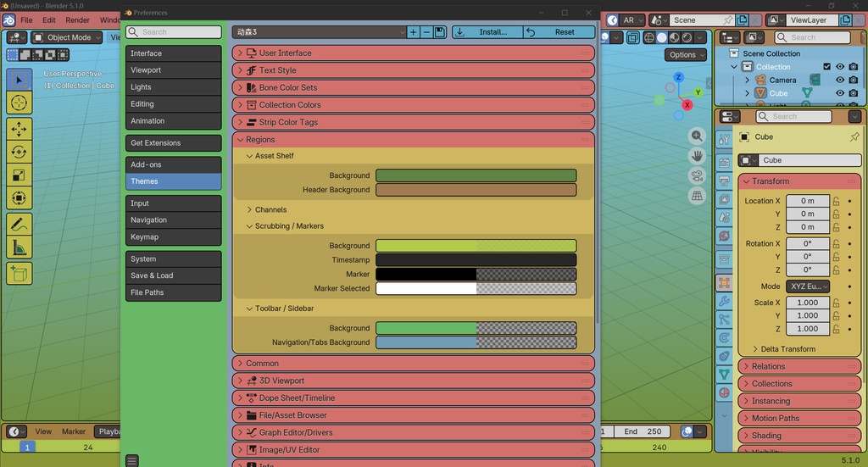The height and width of the screenshot is (467, 868).
Task: Toggle camera view gizmo in viewport
Action: point(697,176)
